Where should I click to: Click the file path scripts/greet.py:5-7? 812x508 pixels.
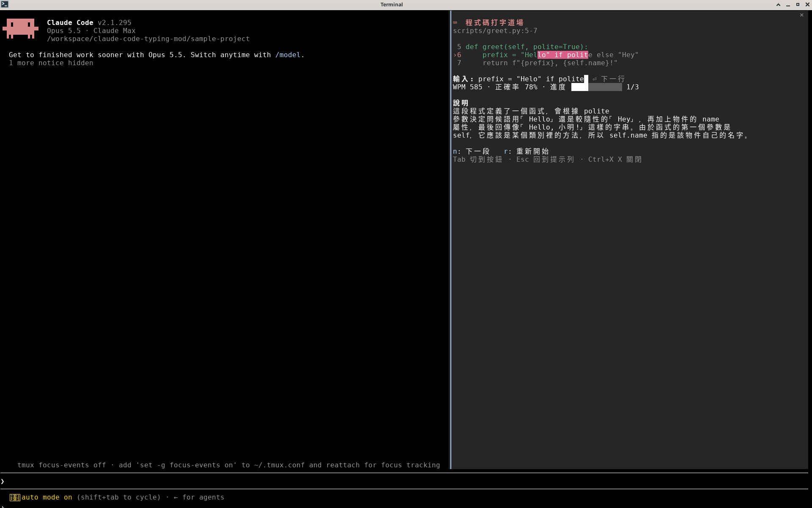pos(495,31)
